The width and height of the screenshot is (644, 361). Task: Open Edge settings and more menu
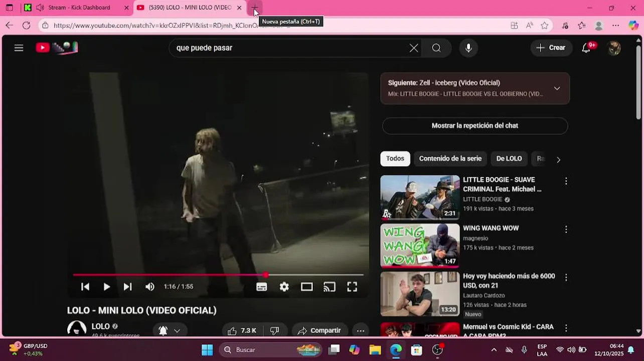tap(615, 25)
